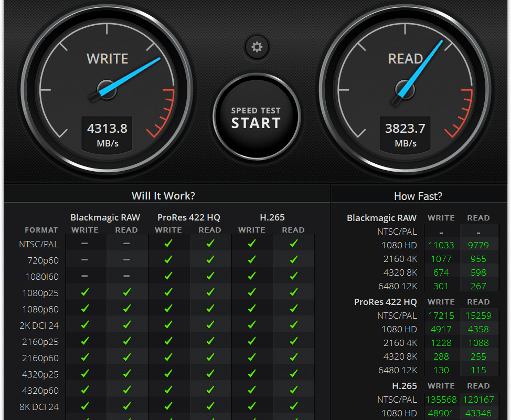This screenshot has height=420, width=511.
Task: Select the read speed 3823.7 MB/s readout
Action: pyautogui.click(x=405, y=135)
